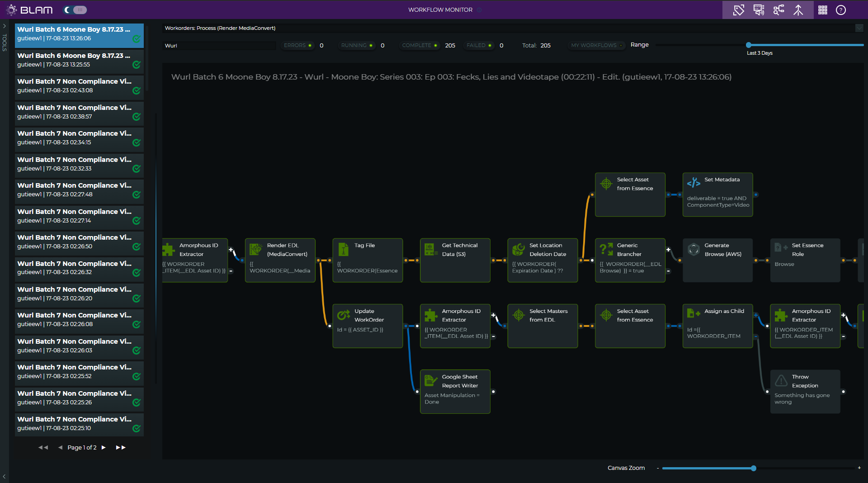Click the Assign as Child node icon

tap(693, 313)
